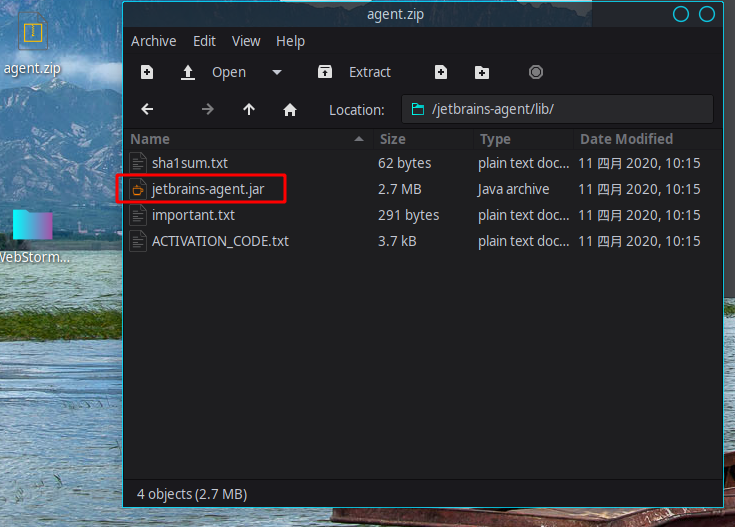Viewport: 735px width, 527px height.
Task: Click the ACTIVATION_CODE.txt document icon
Action: click(138, 241)
